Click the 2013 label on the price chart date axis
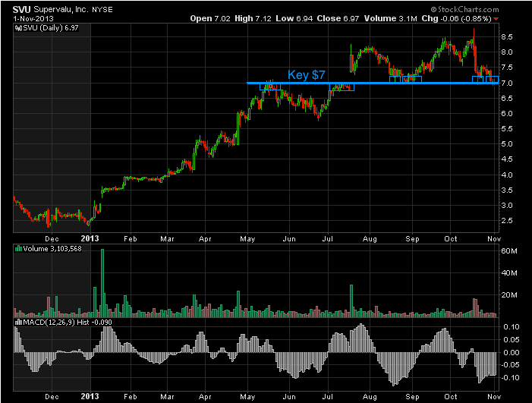 click(90, 238)
